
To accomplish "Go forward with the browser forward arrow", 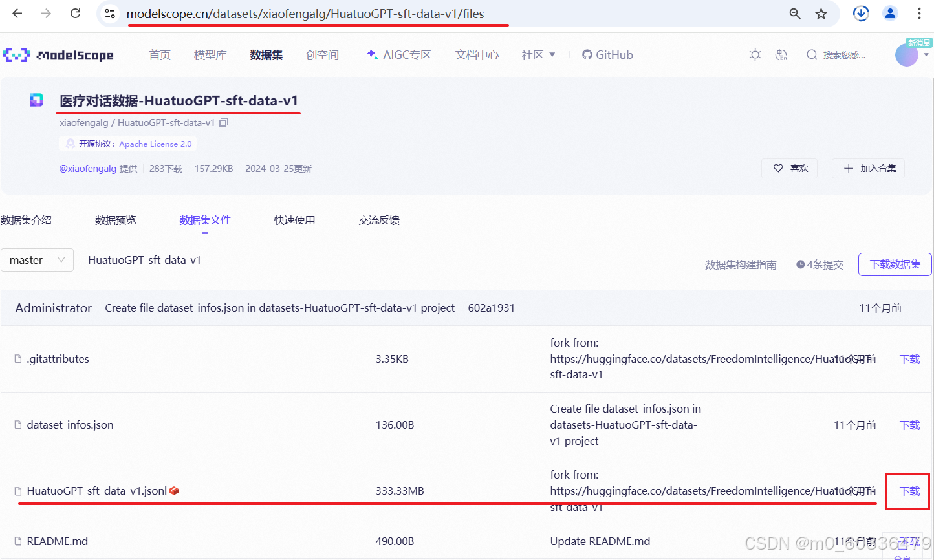I will 46,14.
